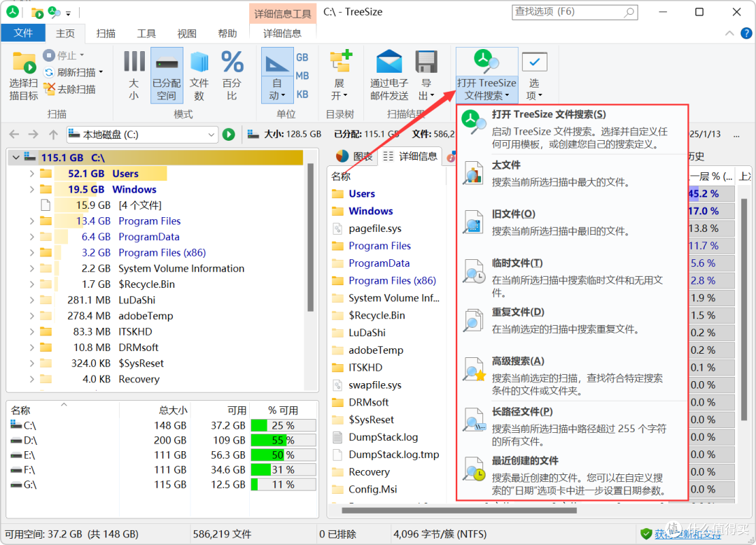The image size is (756, 545).
Task: Click the 总大小 column header
Action: (174, 411)
